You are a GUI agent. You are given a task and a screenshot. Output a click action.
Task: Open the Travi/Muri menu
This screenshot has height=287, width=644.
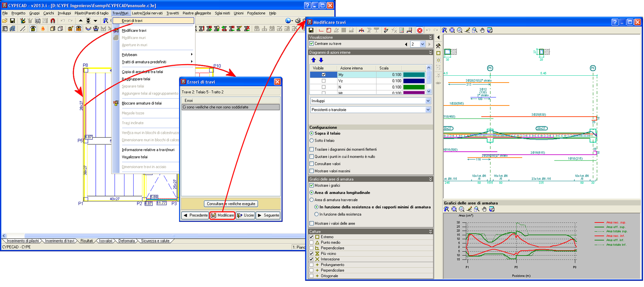click(x=120, y=13)
